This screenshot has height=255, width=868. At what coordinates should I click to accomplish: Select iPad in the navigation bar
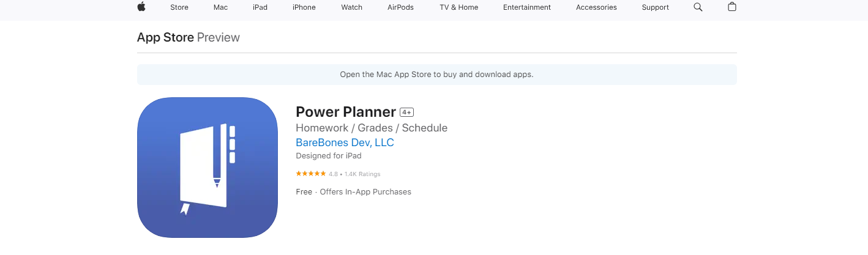coord(260,7)
